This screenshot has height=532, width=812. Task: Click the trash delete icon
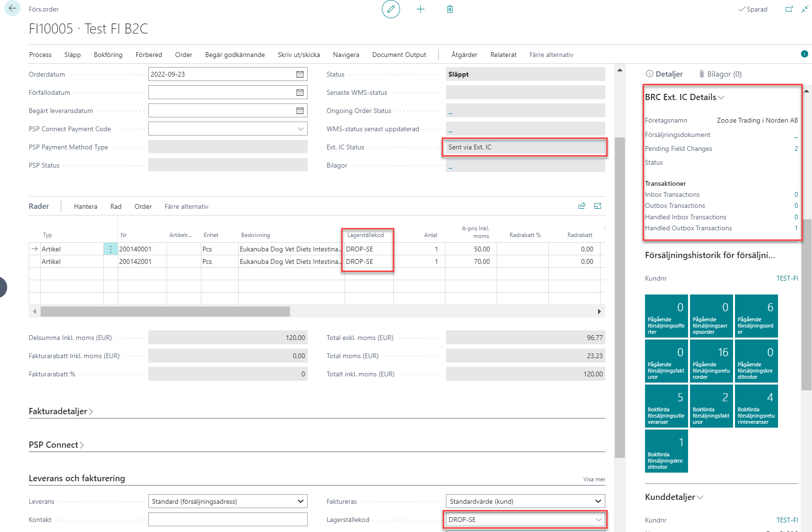pyautogui.click(x=450, y=9)
